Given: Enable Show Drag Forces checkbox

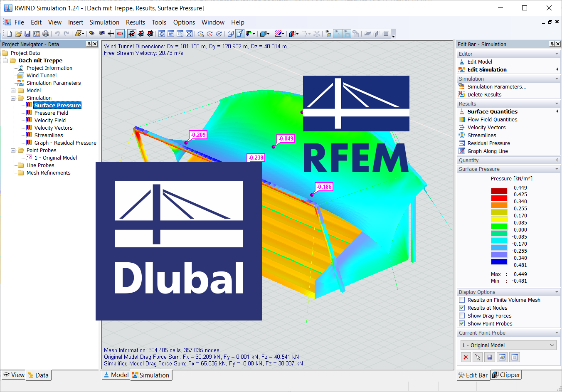Looking at the screenshot, I should click(462, 316).
